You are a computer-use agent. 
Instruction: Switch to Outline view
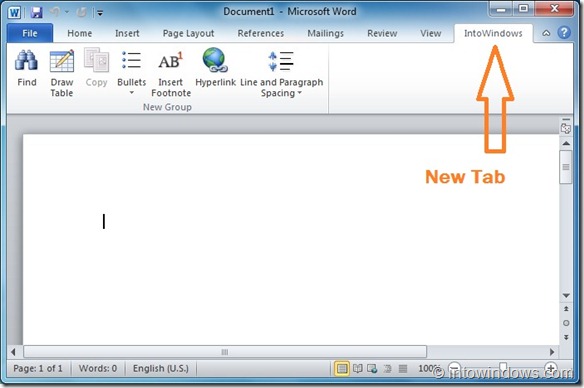pyautogui.click(x=387, y=369)
